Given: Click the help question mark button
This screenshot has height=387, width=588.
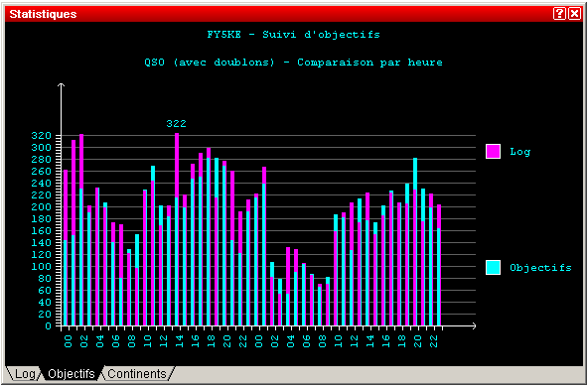Looking at the screenshot, I should tap(559, 14).
